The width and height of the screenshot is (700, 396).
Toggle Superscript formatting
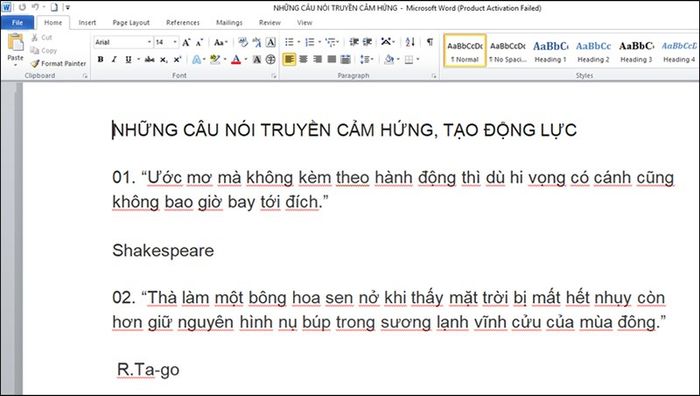177,59
